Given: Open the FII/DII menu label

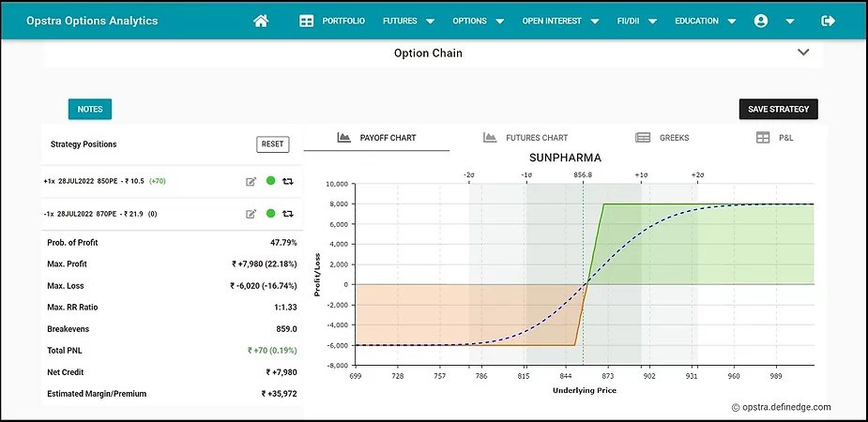Looking at the screenshot, I should point(629,21).
